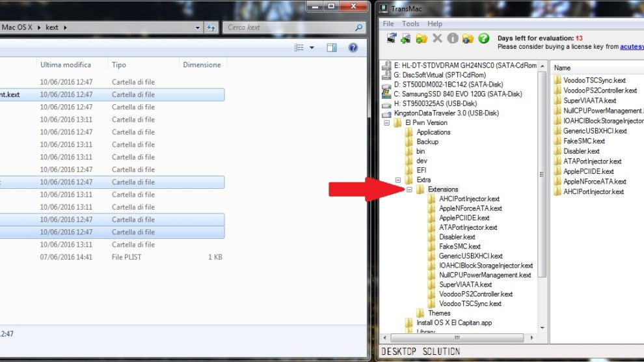
Task: Select the H: ST9500325AS USB disk
Action: pyautogui.click(x=435, y=104)
